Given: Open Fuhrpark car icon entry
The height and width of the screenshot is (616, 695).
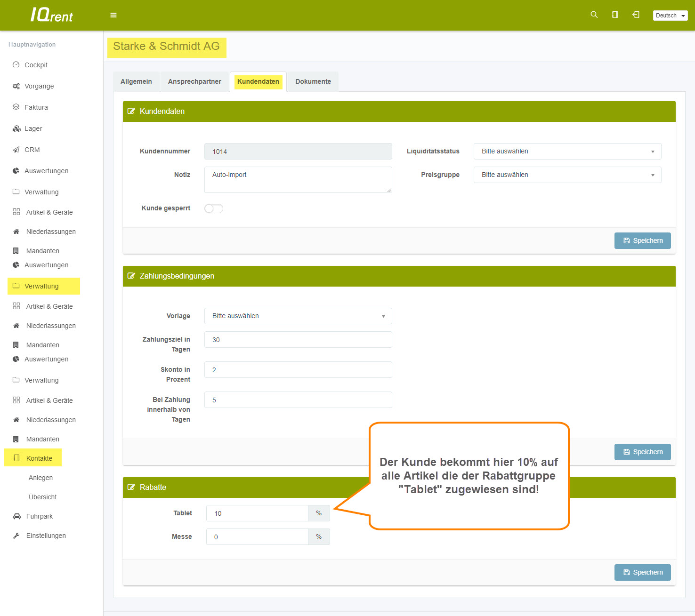Looking at the screenshot, I should point(39,516).
